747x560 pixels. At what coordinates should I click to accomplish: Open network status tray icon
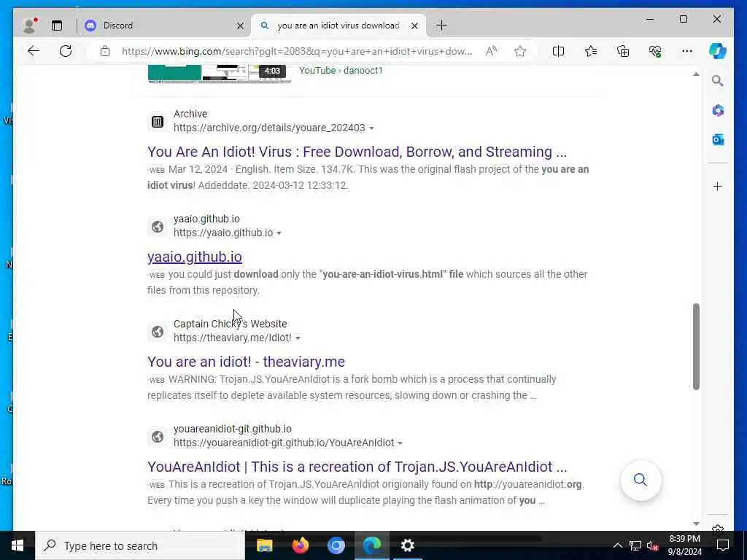pos(635,545)
